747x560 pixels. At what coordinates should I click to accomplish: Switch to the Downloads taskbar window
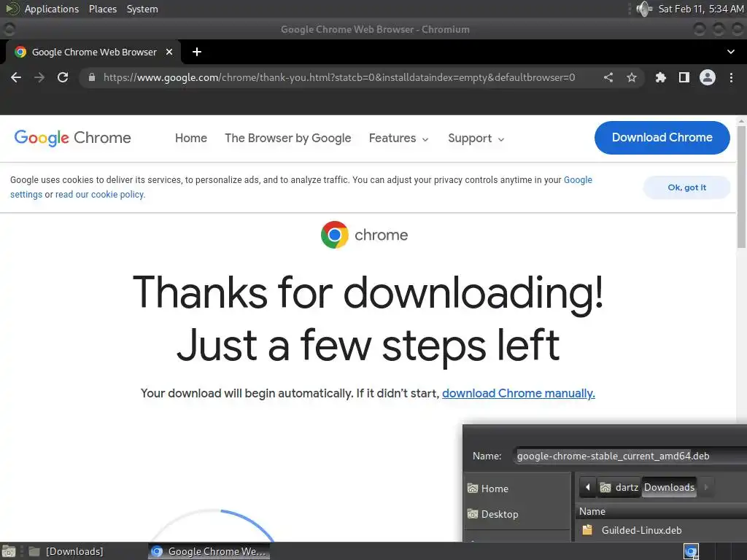point(66,551)
